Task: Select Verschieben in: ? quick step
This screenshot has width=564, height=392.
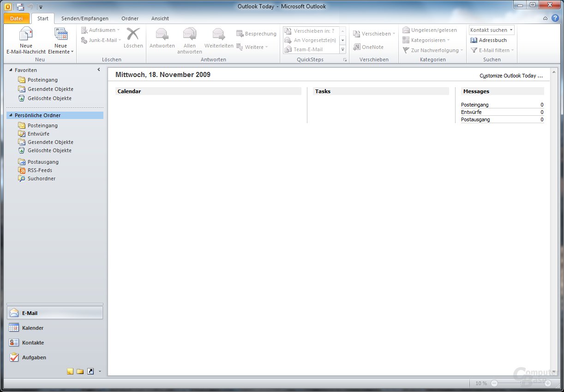Action: [312, 31]
